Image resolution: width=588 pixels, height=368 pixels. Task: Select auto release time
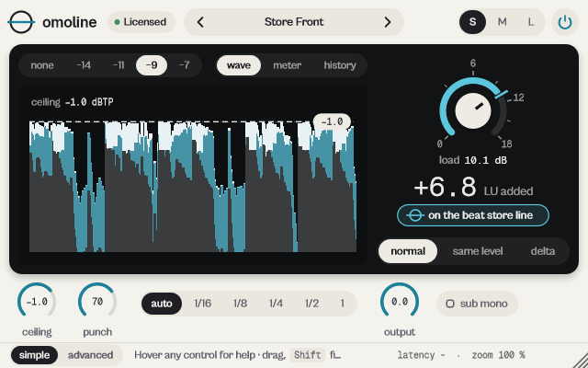point(162,304)
